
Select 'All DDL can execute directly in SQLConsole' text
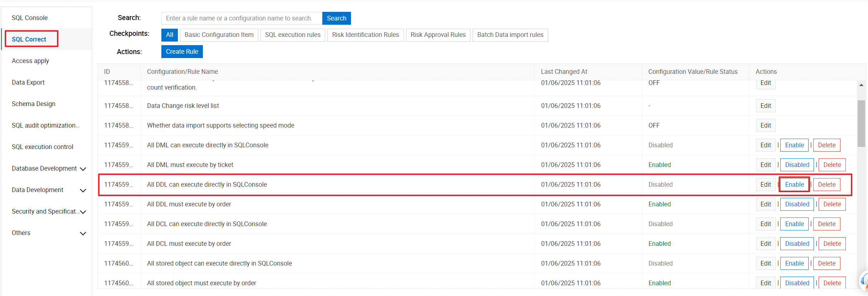(x=207, y=185)
